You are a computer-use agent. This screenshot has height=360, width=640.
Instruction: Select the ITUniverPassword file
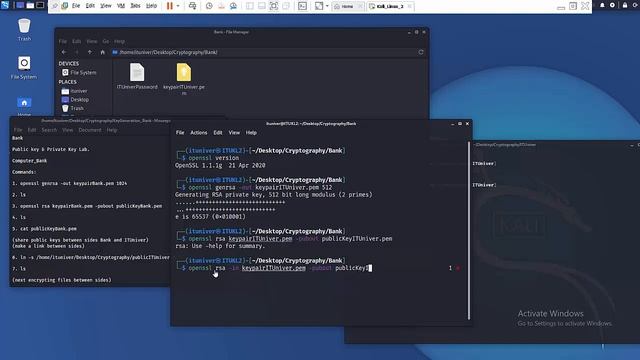tap(137, 76)
